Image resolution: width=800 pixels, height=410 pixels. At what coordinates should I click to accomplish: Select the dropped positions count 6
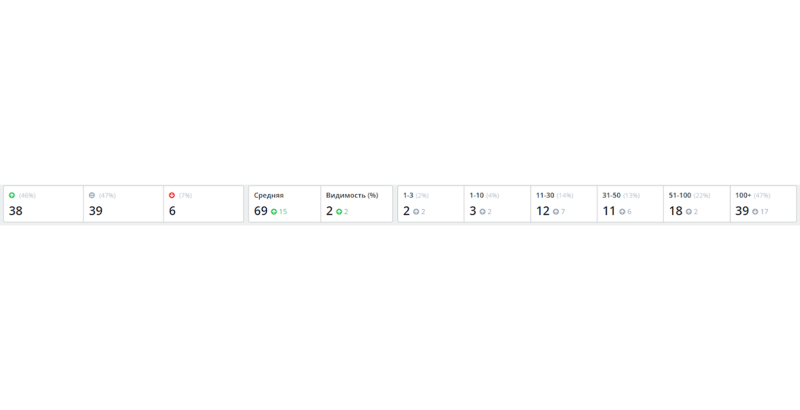[172, 211]
